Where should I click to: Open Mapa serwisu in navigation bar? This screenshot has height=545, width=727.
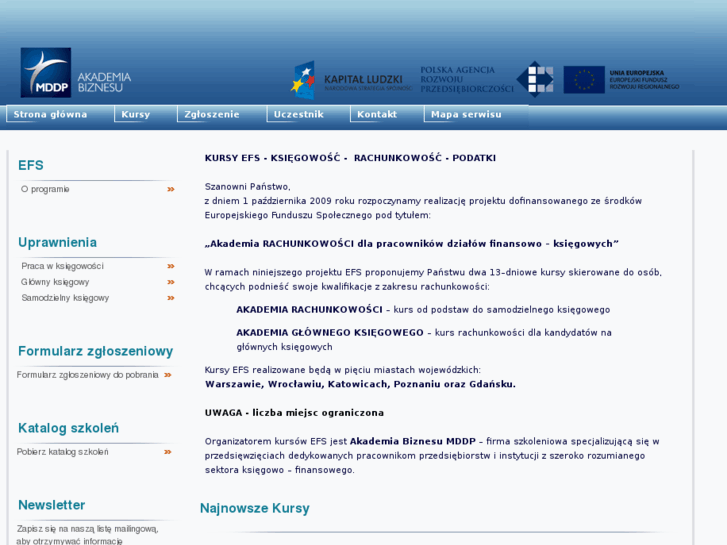(x=466, y=114)
